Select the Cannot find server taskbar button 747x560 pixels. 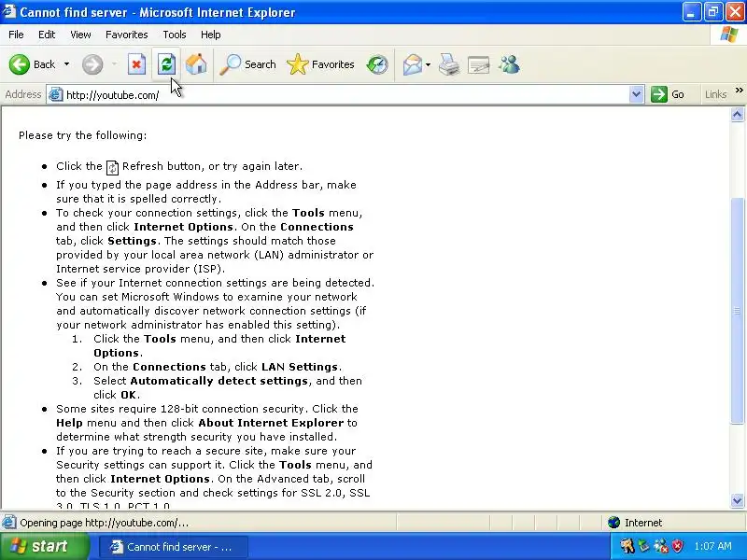click(174, 547)
